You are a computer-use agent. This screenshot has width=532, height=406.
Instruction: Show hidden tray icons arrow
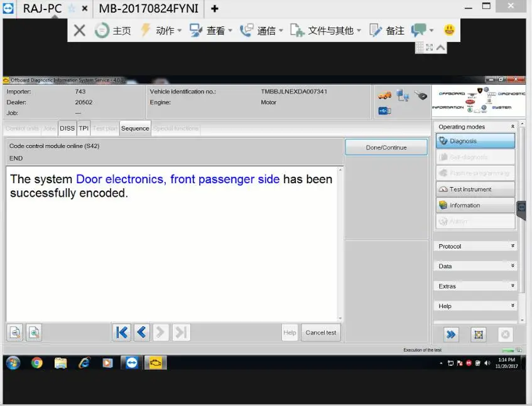441,363
